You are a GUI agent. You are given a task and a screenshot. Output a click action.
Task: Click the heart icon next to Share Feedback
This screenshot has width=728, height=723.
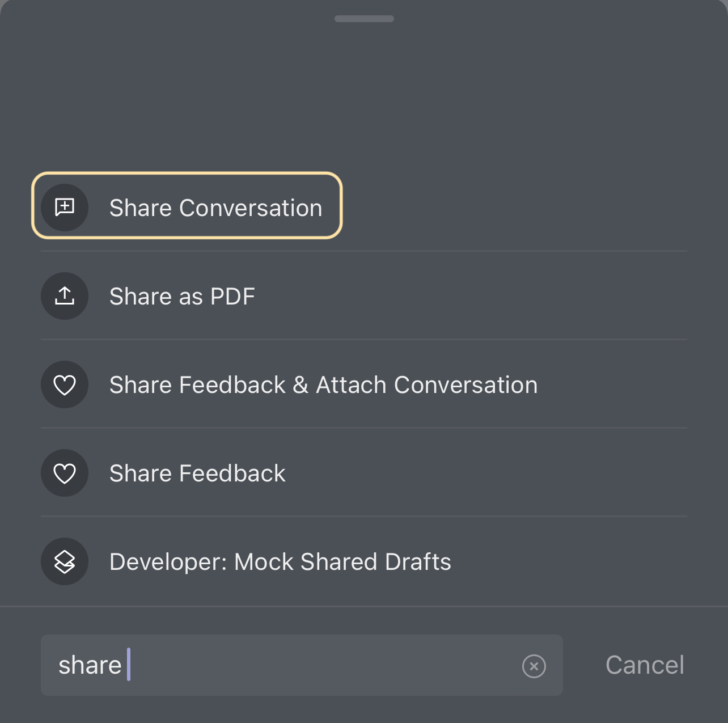(65, 473)
